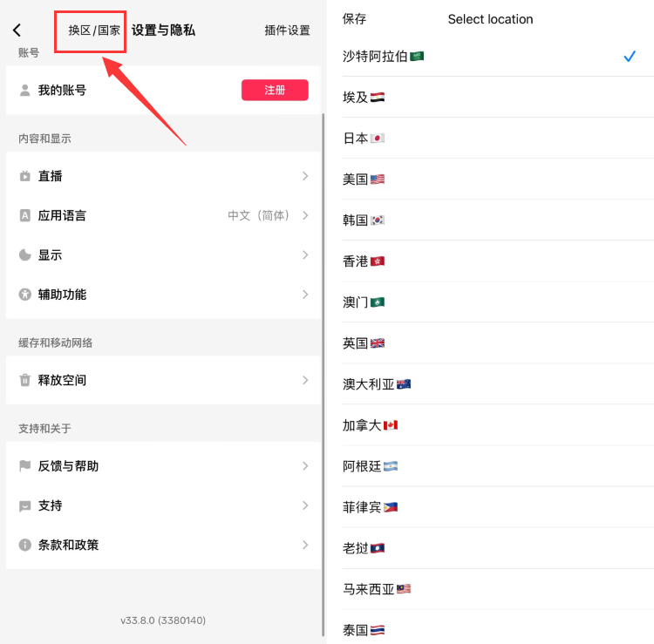Open 条款和政策 via its chevron

305,545
